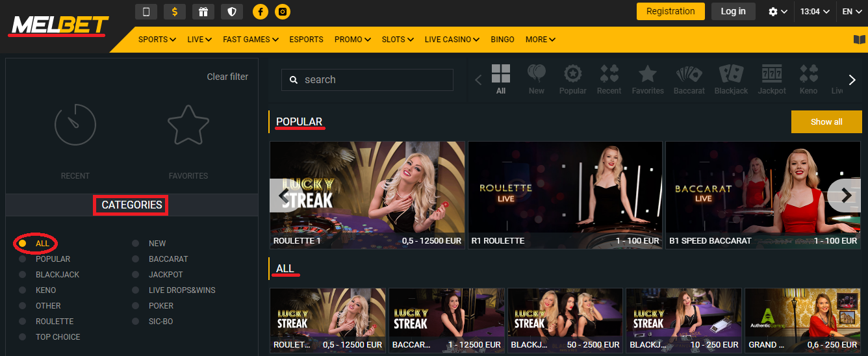Expand the SPORTS dropdown menu
Screen dimensions: 868x356
point(157,40)
